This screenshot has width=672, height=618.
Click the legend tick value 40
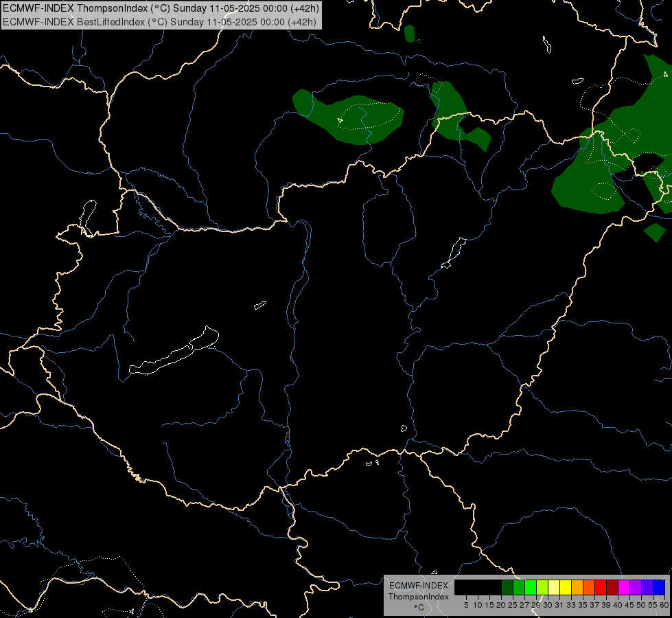click(x=618, y=605)
